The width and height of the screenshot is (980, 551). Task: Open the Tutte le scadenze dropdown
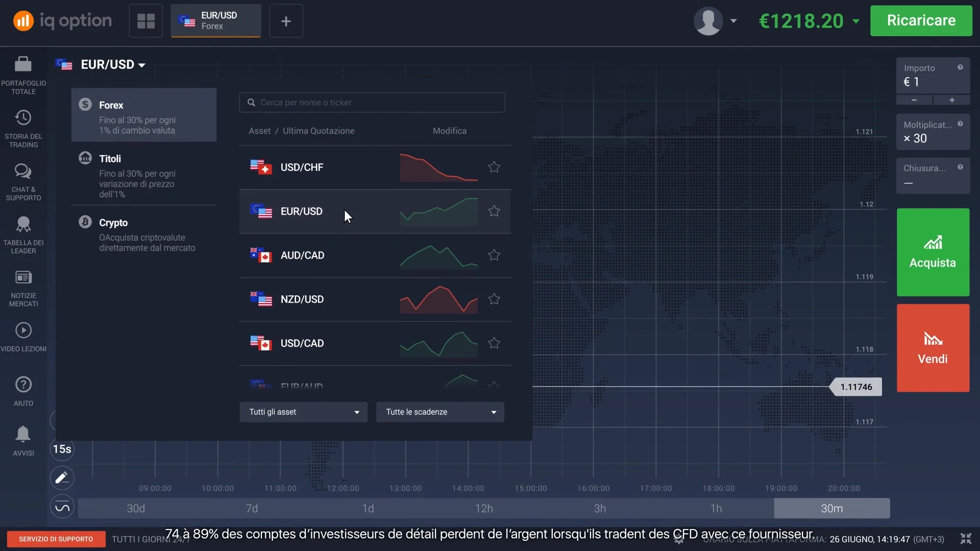440,412
